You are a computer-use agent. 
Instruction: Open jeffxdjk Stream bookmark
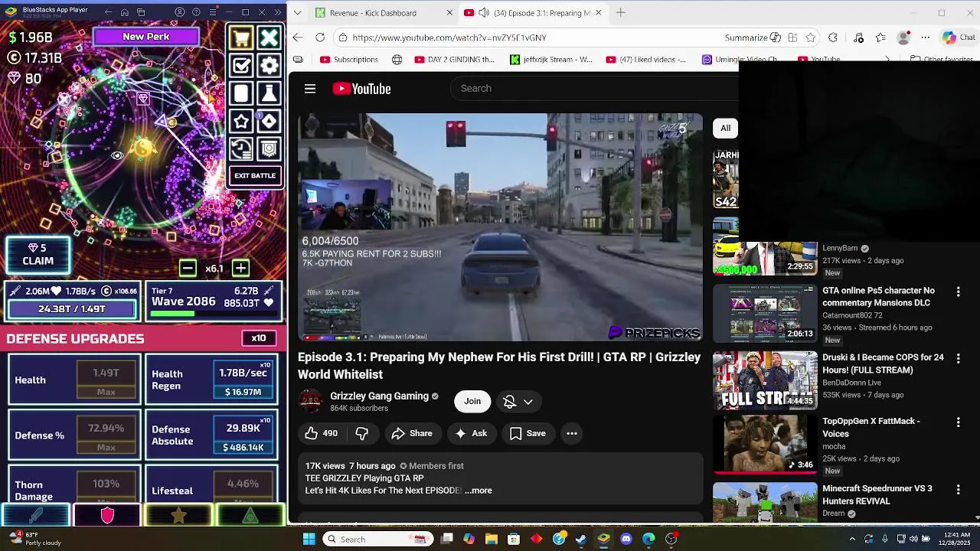click(551, 60)
